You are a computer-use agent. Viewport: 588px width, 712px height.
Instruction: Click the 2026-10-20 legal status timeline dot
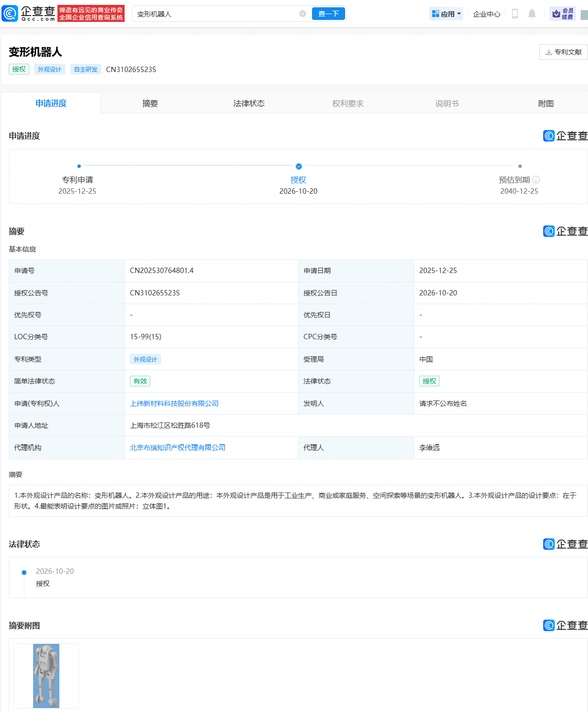(24, 572)
